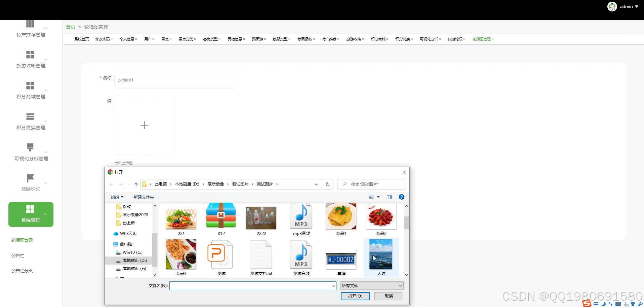Image resolution: width=644 pixels, height=307 pixels.
Task: Select the 菜品2 image file
Action: click(x=381, y=219)
